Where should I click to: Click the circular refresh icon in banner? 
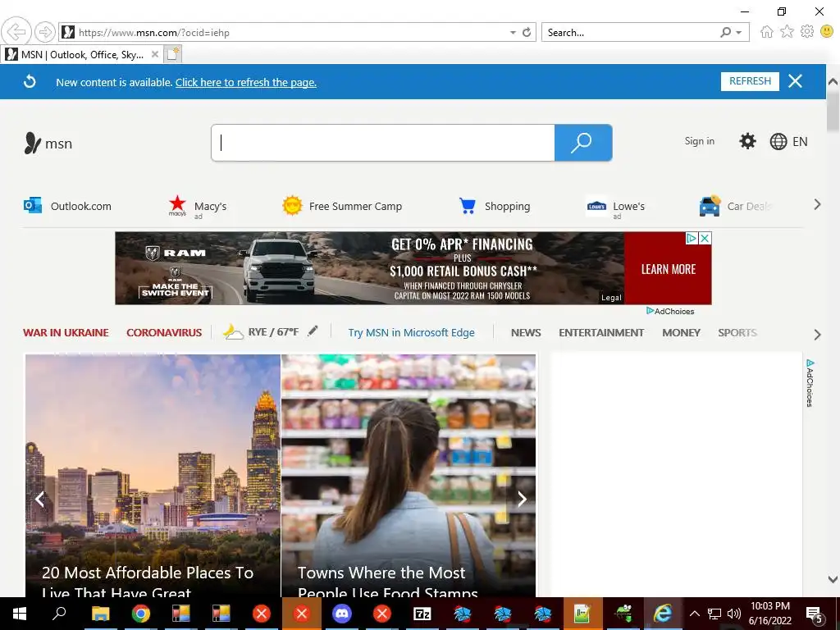click(x=30, y=81)
